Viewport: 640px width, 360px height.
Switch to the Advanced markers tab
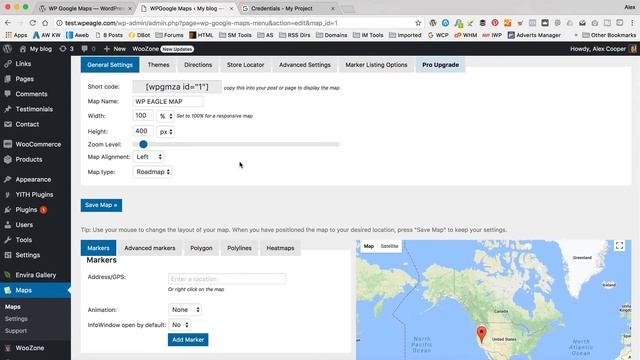click(150, 248)
